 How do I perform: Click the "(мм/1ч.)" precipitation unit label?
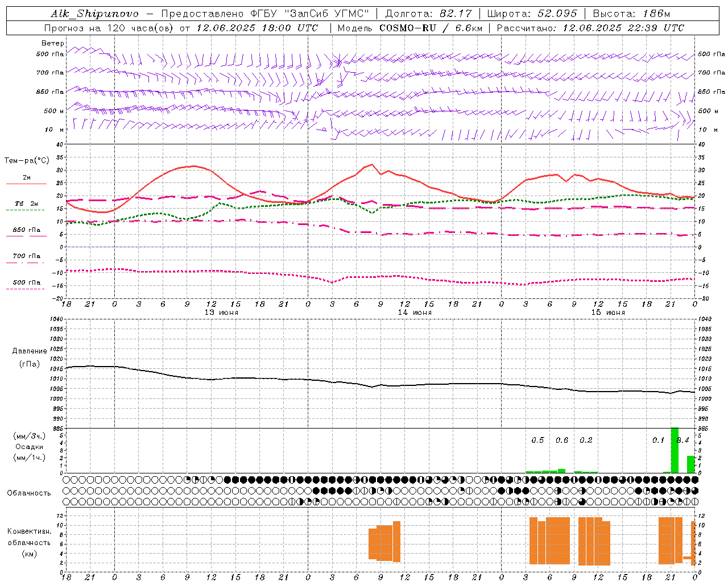pos(30,458)
